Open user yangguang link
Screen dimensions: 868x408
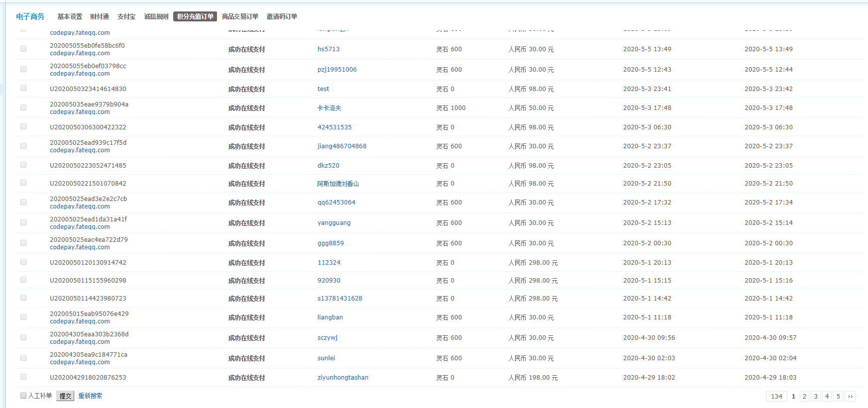334,223
